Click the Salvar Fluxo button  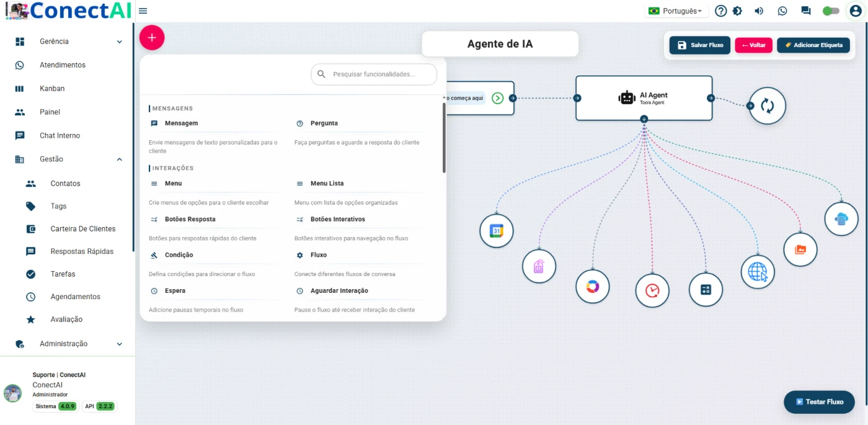point(700,45)
